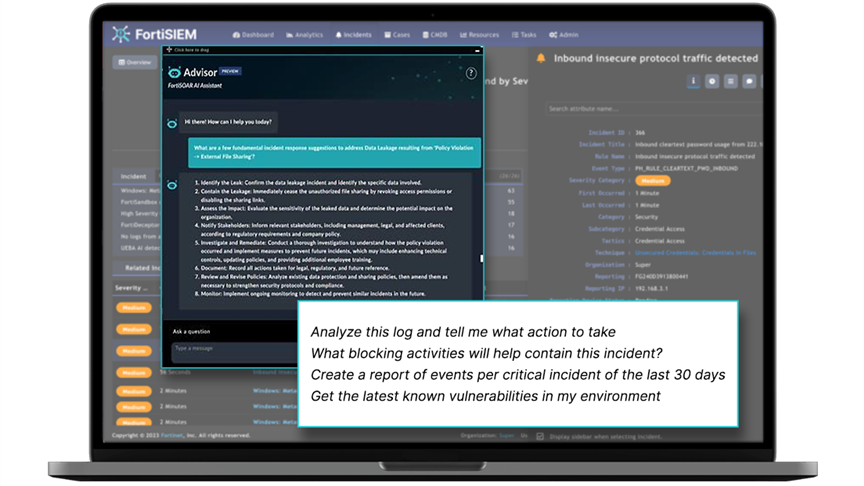This screenshot has height=486, width=864.
Task: Open the Cases menu
Action: [397, 35]
